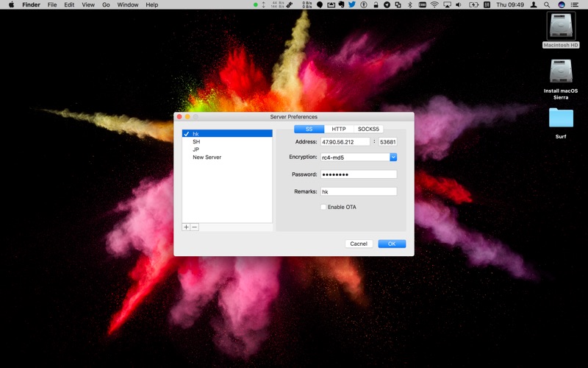Image resolution: width=588 pixels, height=368 pixels.
Task: Click the Twitter bird menu bar icon
Action: point(352,4)
